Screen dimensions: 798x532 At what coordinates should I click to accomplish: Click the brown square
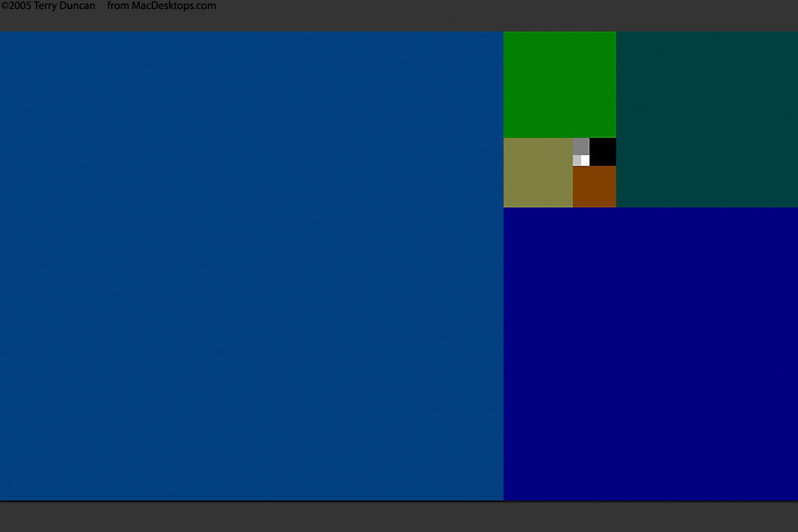coord(594,186)
